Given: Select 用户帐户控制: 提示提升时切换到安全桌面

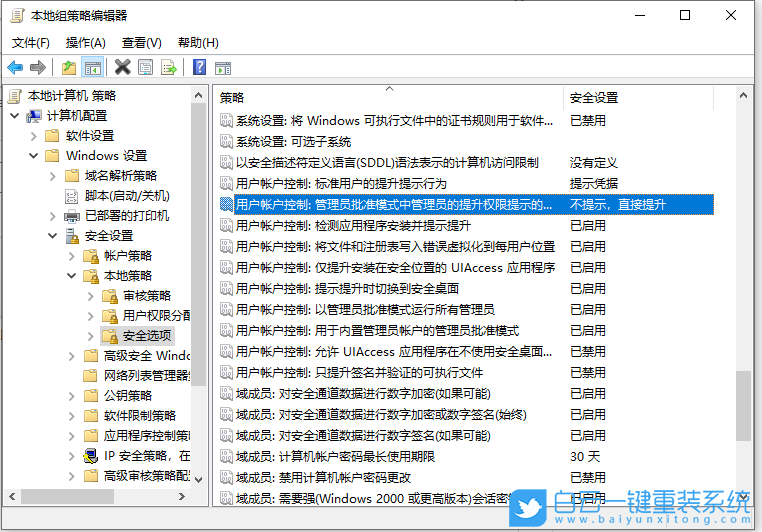Looking at the screenshot, I should pyautogui.click(x=347, y=289).
